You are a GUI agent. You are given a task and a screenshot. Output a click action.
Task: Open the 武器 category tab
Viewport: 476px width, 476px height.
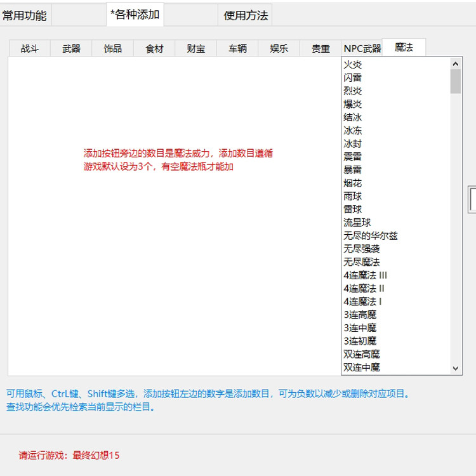tap(71, 48)
